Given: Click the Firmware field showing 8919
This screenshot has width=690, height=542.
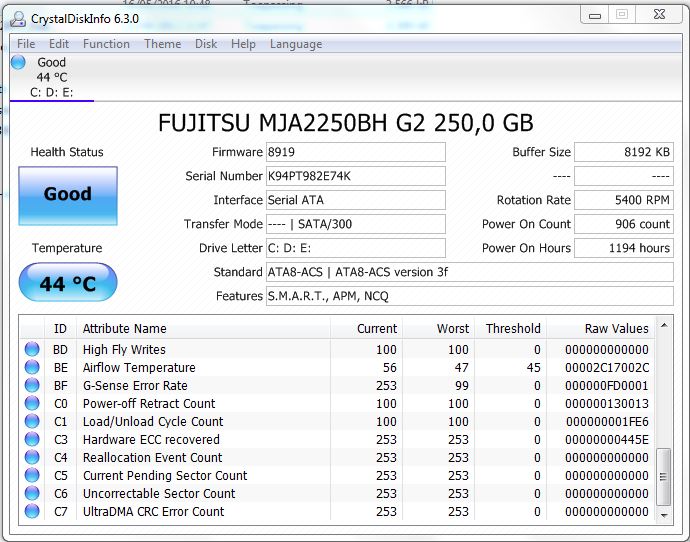Looking at the screenshot, I should pyautogui.click(x=356, y=152).
